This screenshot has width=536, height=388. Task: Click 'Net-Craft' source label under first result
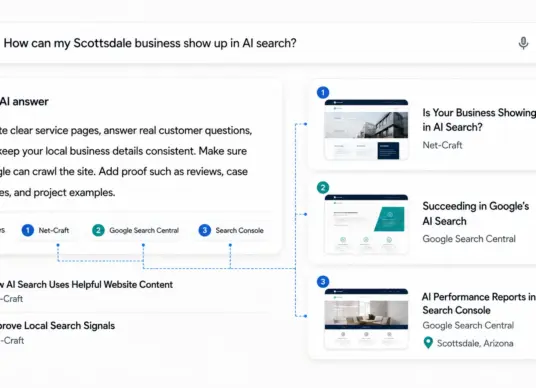coord(442,145)
